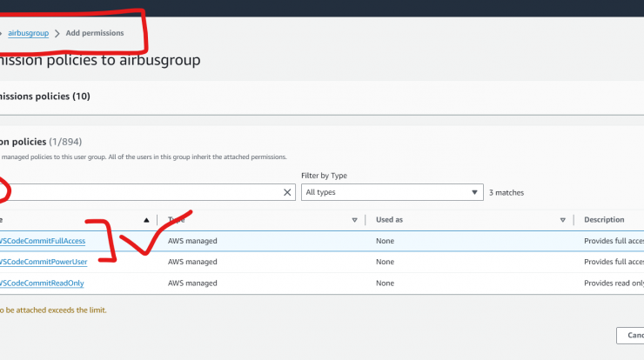Viewport: 644px width, 360px height.
Task: Open the Used as column sort arrow
Action: click(563, 220)
